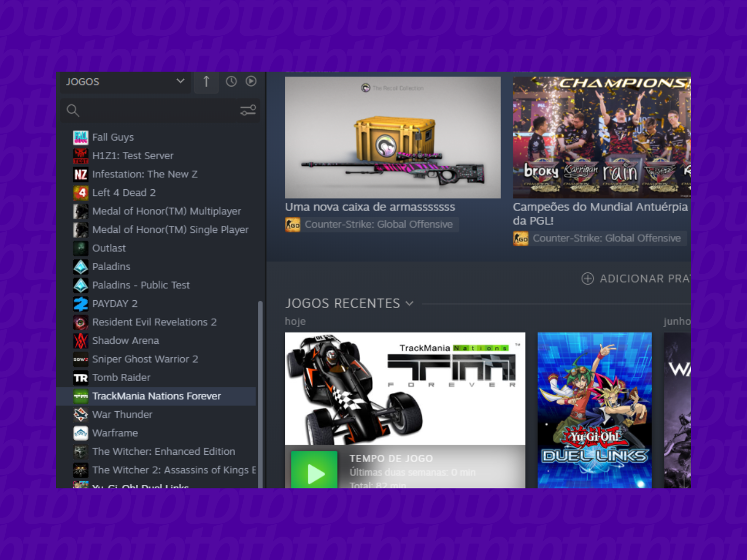
Task: Select the Paladins entry
Action: coord(156,267)
